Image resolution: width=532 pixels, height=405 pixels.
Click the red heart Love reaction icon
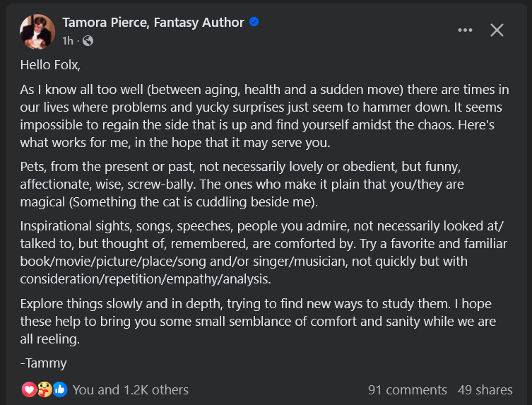tap(29, 389)
